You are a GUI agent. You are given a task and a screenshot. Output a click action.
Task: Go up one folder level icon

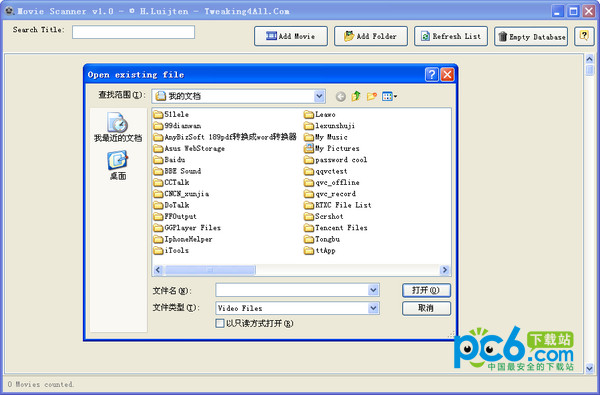356,96
